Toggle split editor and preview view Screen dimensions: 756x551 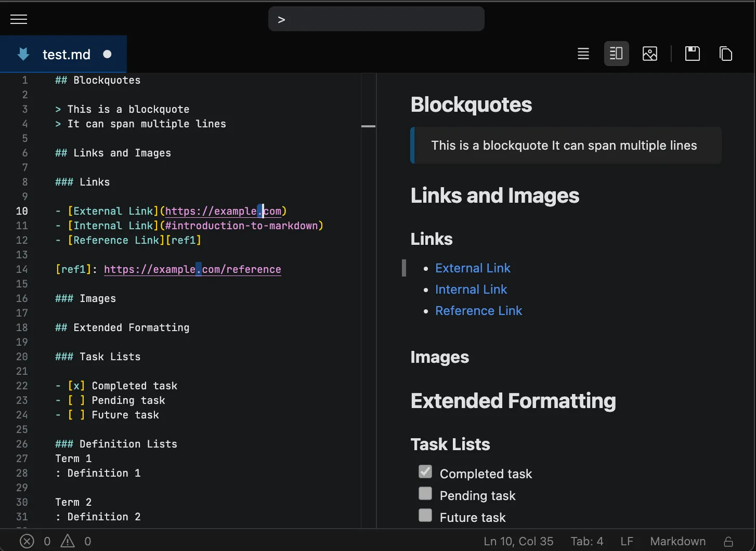pos(616,54)
